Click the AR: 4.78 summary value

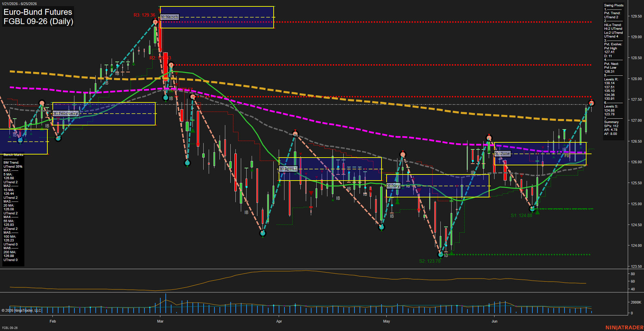tap(611, 130)
